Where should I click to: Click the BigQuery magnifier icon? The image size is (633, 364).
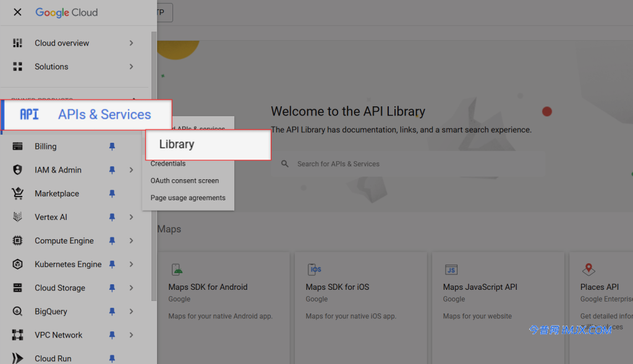point(17,311)
